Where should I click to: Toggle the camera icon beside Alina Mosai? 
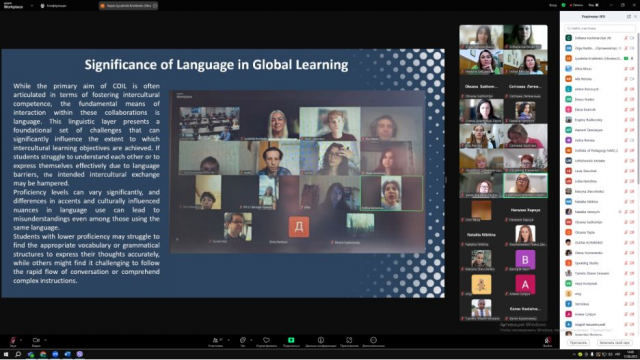[x=632, y=69]
